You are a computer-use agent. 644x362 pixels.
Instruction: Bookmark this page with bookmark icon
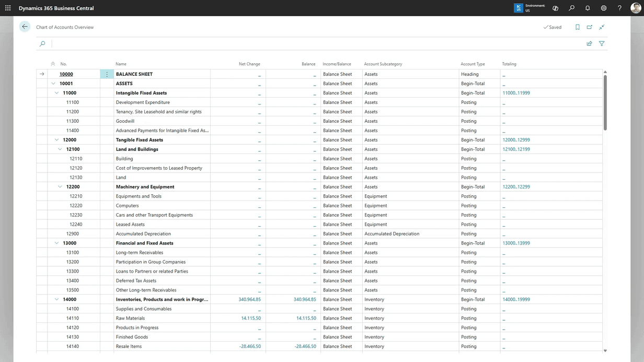pos(577,27)
